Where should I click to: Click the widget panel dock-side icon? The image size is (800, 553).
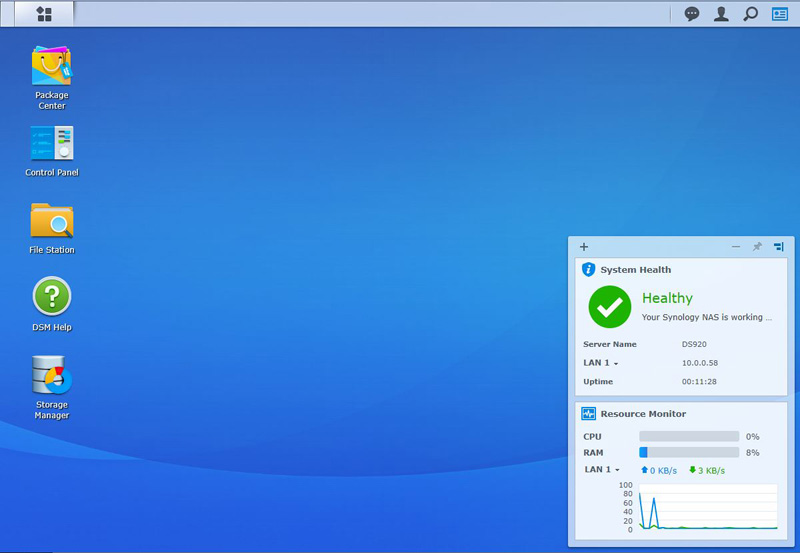click(x=779, y=247)
